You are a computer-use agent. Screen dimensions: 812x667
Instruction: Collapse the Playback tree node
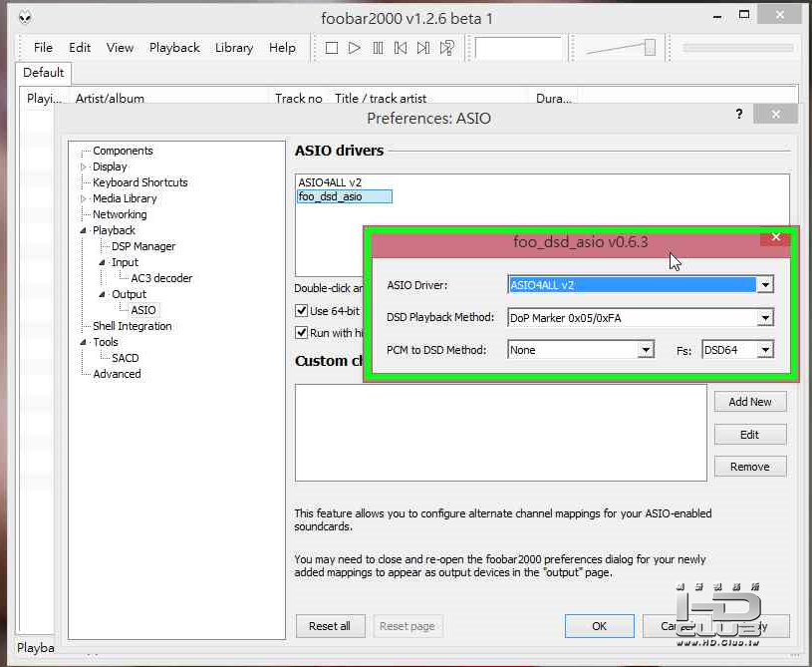[x=83, y=230]
